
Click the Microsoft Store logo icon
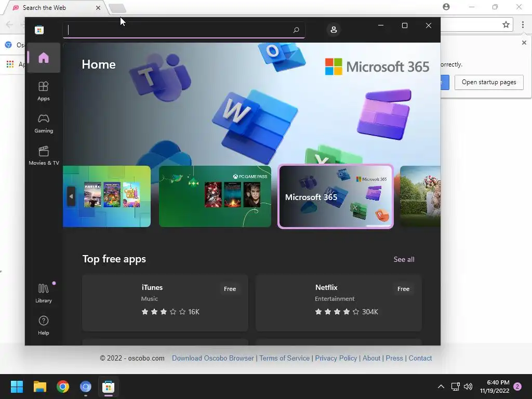tap(39, 30)
